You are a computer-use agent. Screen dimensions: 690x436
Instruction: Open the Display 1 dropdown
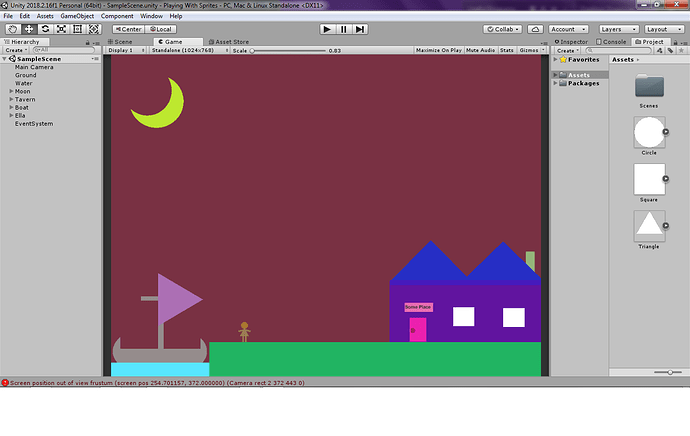tap(126, 50)
